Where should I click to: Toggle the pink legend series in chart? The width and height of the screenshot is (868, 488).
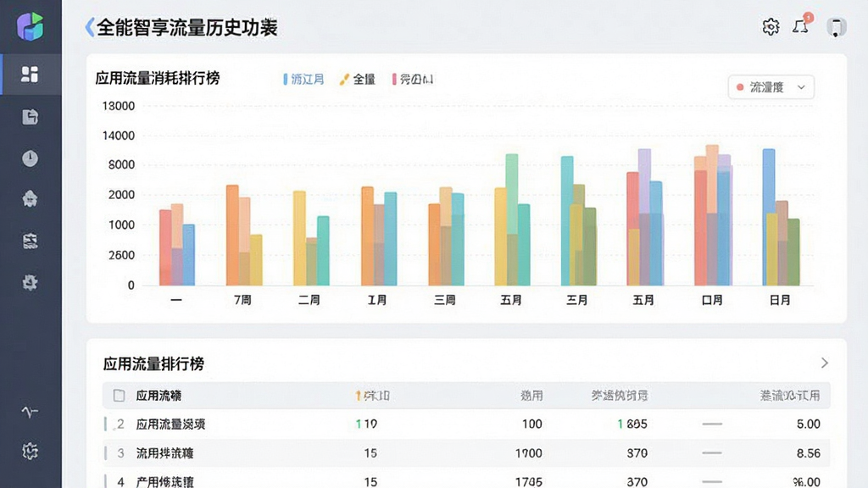click(x=413, y=80)
